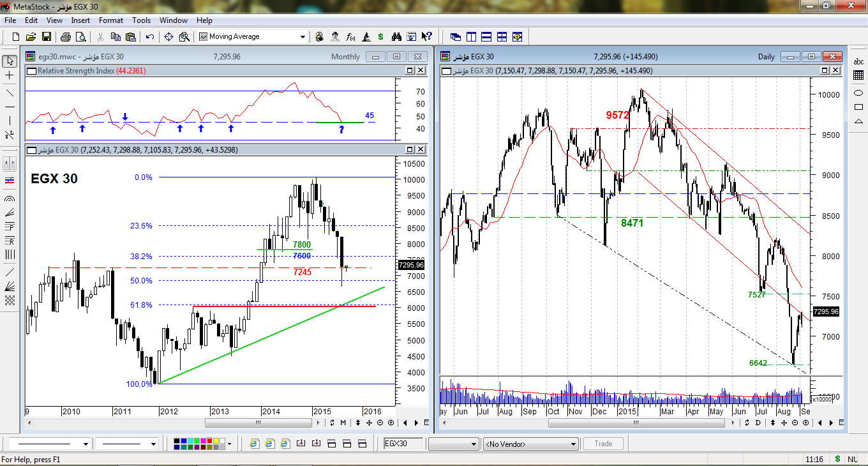Click zoom in plus icon under monthly chart
This screenshot has width=868, height=466.
391,423
